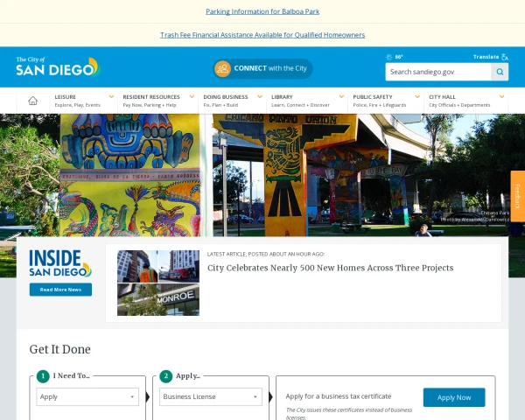525x420 pixels.
Task: Click the Search sandiego.gov input field
Action: click(438, 72)
